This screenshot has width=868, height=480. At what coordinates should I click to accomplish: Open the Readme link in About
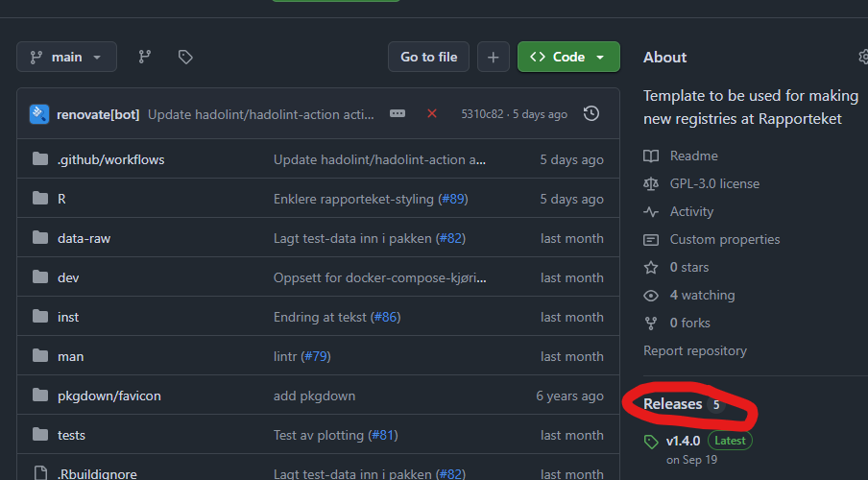click(x=693, y=156)
